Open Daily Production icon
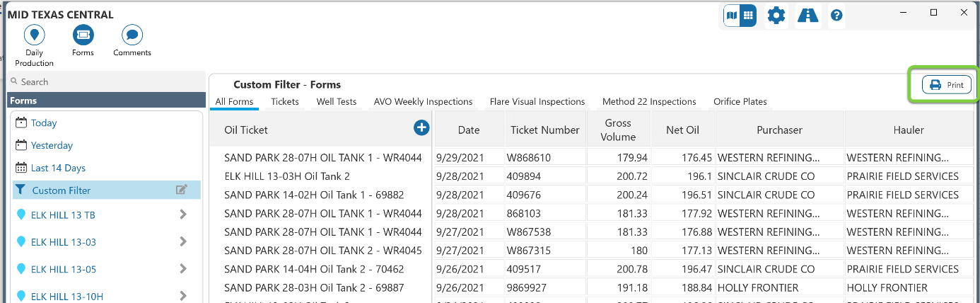This screenshot has height=303, width=980. tap(34, 34)
